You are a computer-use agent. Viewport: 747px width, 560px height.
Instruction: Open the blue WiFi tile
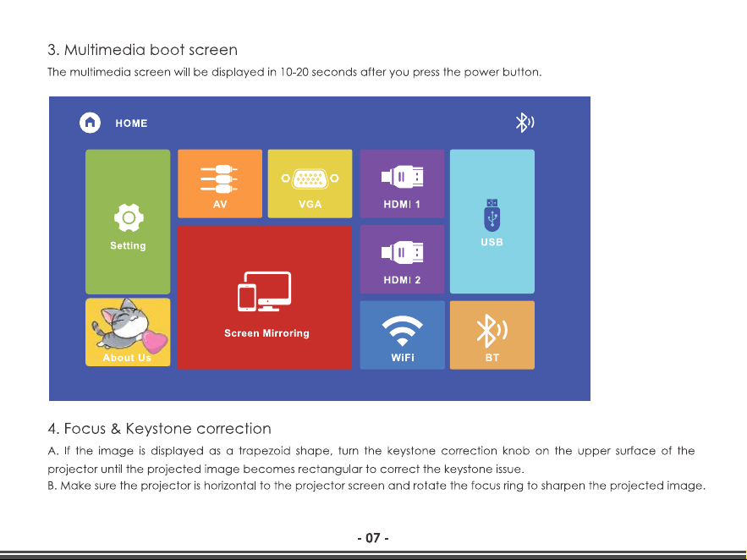point(402,335)
